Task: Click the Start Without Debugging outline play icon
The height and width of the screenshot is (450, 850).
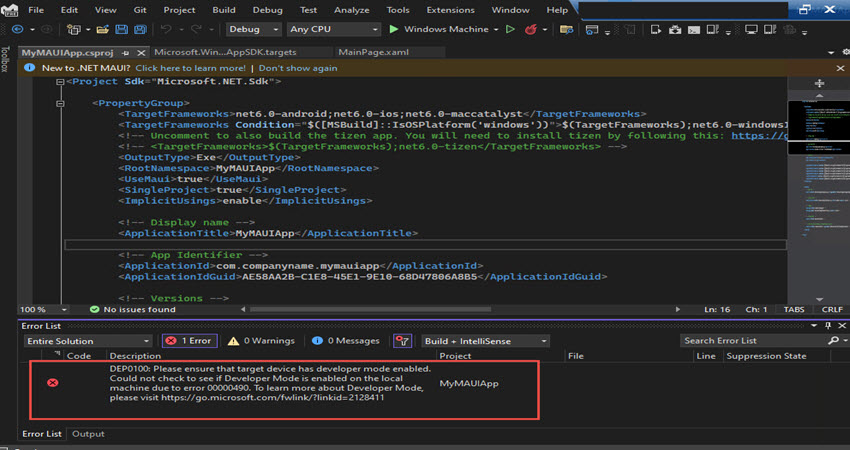Action: click(511, 30)
